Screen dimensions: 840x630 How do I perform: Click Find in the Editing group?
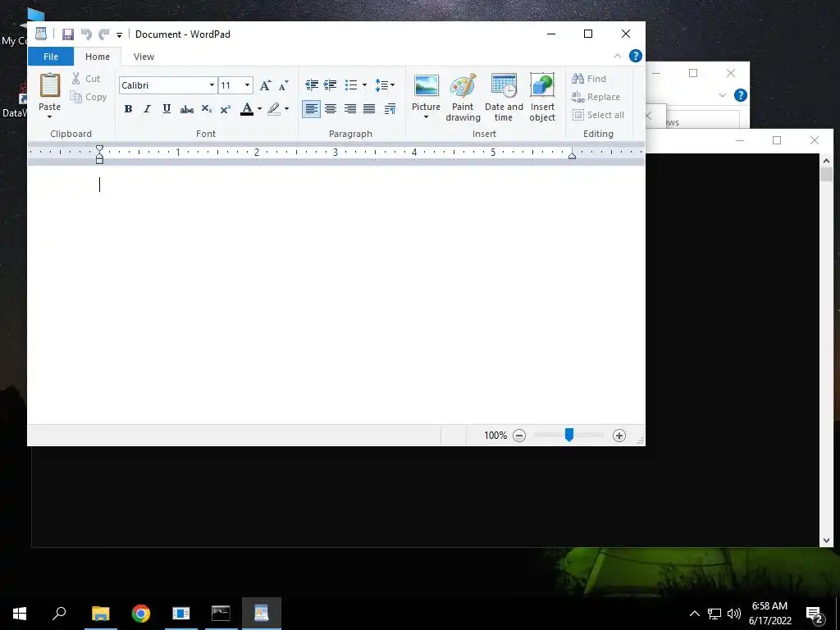(x=589, y=79)
